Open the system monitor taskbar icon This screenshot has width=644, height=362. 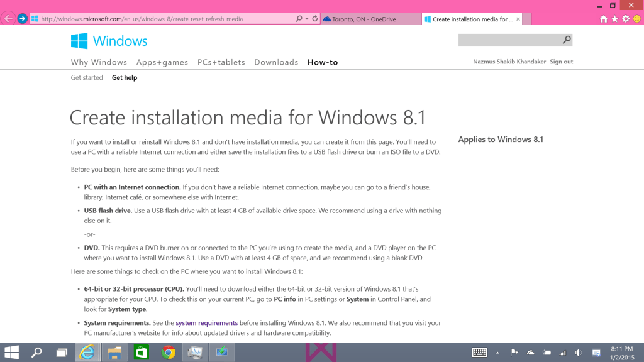(195, 353)
